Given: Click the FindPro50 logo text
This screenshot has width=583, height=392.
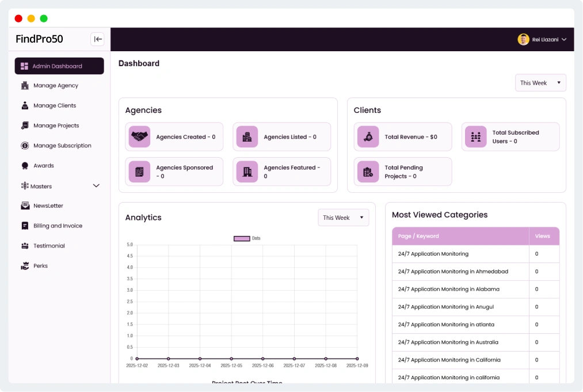Looking at the screenshot, I should click(40, 39).
